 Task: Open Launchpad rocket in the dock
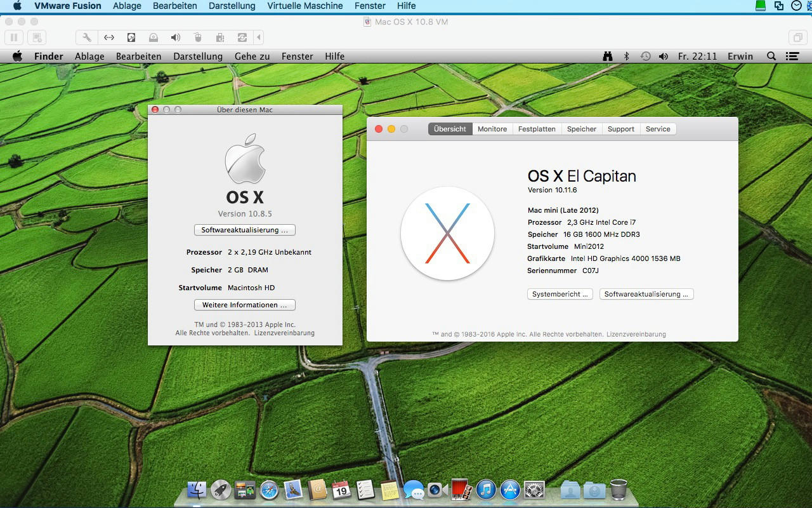point(221,490)
